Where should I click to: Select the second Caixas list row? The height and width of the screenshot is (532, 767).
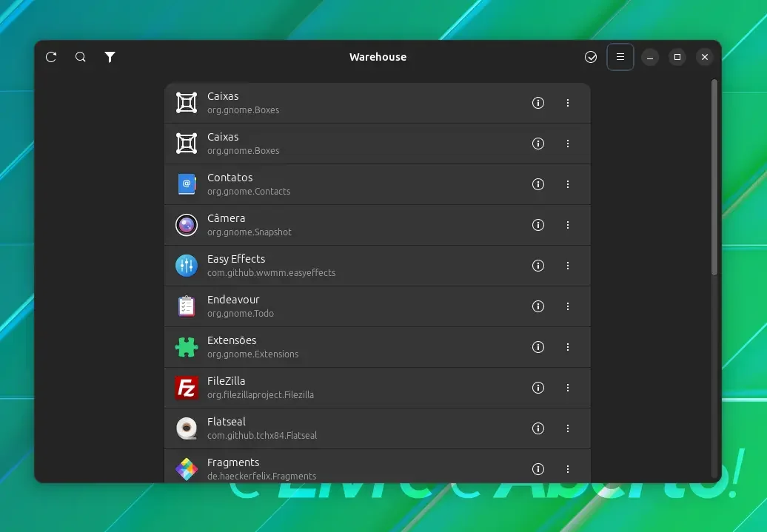[377, 144]
